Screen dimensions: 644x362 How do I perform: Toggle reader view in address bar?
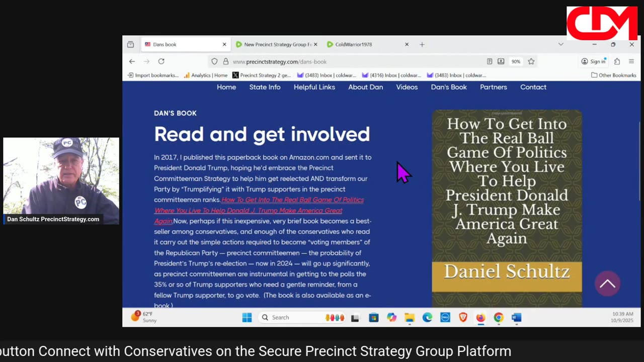click(490, 61)
